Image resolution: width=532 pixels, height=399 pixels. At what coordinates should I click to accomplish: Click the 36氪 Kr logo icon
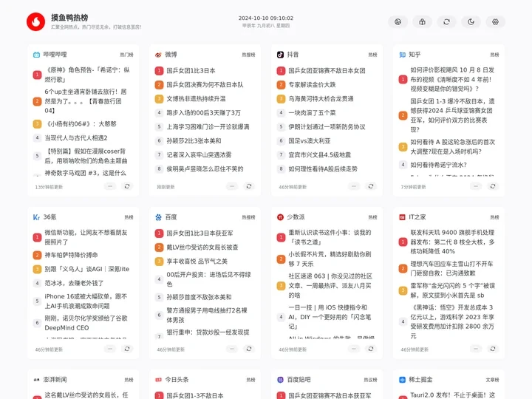36,217
